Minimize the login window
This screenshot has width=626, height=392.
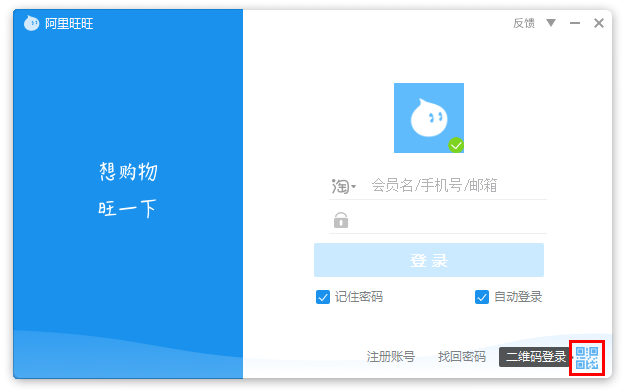pyautogui.click(x=575, y=23)
